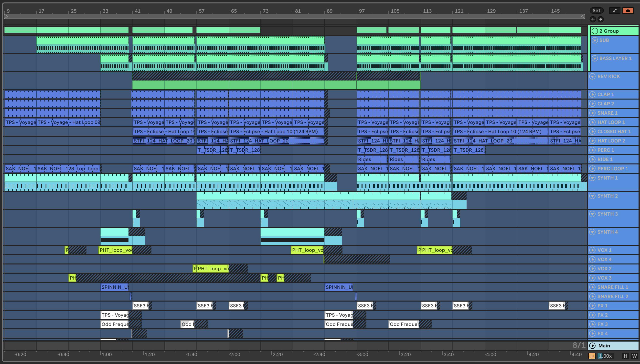Viewport: 640px width, 364px height.
Task: Expand the CLAP 1 track
Action: point(592,94)
